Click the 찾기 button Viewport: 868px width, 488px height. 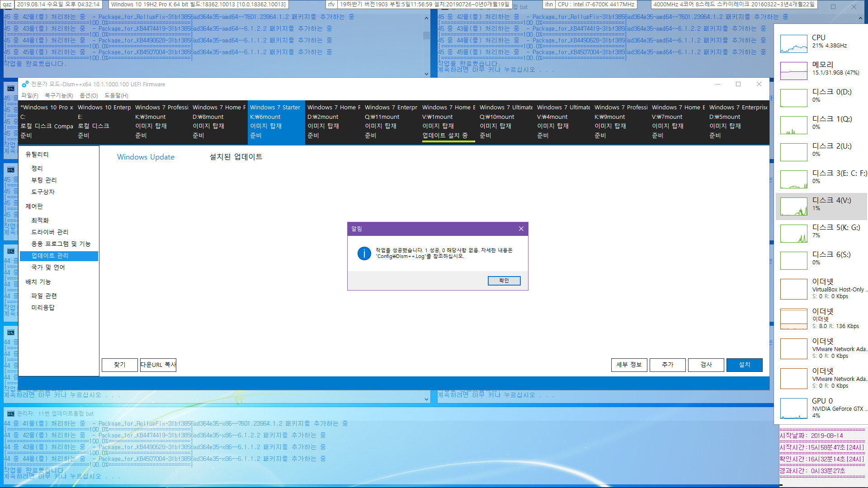119,365
